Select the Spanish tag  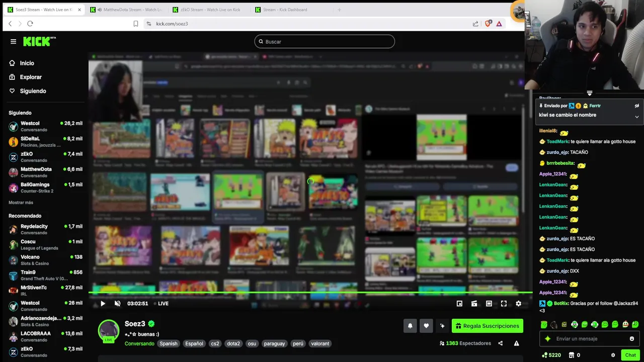(169, 344)
